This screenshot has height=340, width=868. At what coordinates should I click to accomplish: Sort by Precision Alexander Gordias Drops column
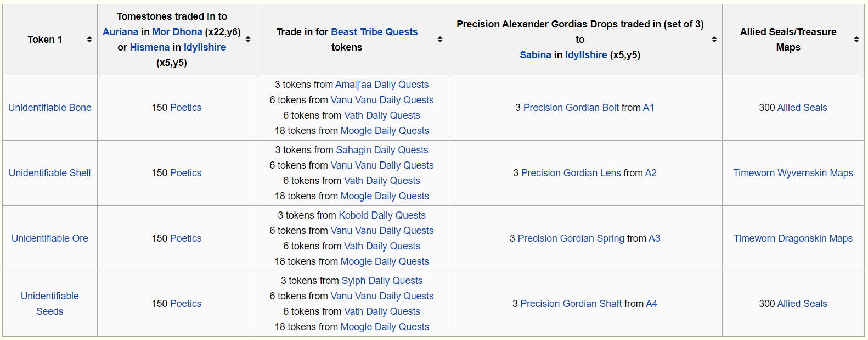click(714, 40)
